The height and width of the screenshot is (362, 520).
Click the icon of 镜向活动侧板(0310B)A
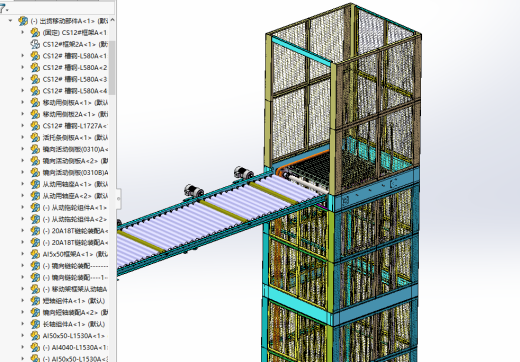[35, 173]
